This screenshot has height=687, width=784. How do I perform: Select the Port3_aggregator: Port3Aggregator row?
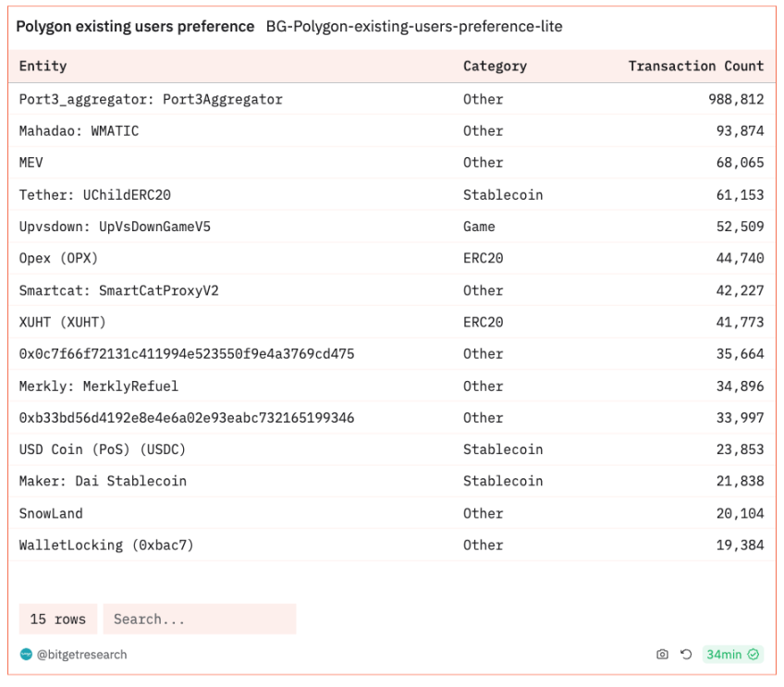coord(151,99)
